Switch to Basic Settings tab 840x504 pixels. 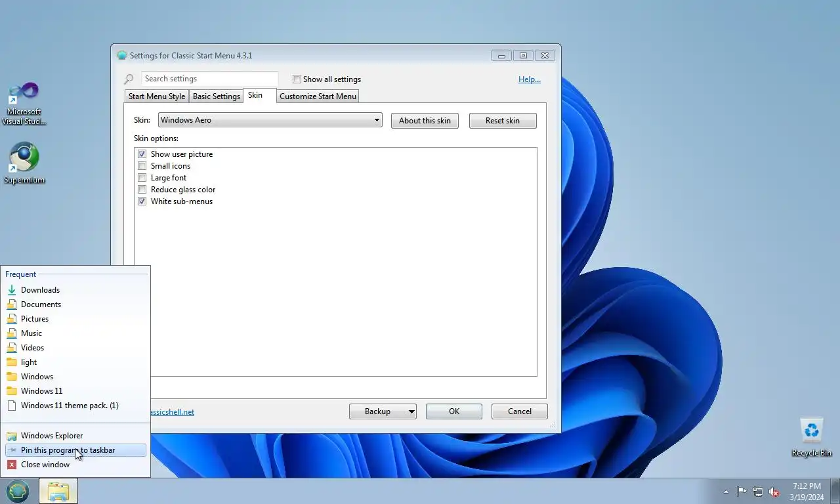tap(216, 96)
